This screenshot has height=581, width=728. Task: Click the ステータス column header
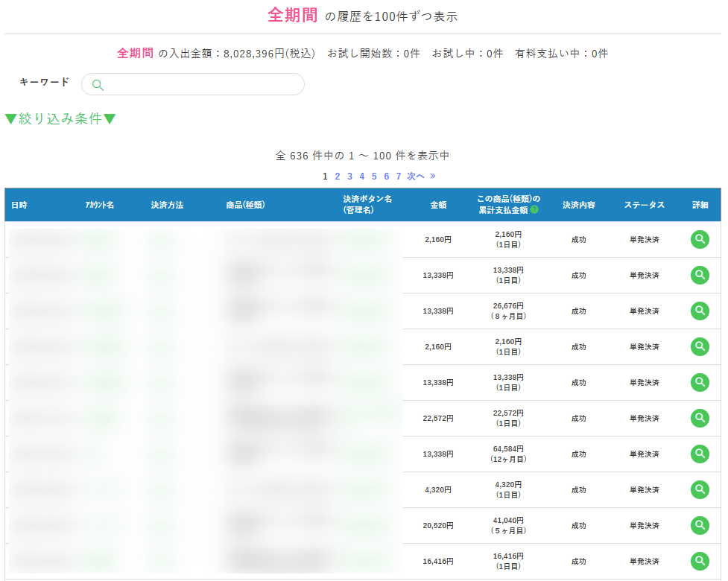pos(644,205)
